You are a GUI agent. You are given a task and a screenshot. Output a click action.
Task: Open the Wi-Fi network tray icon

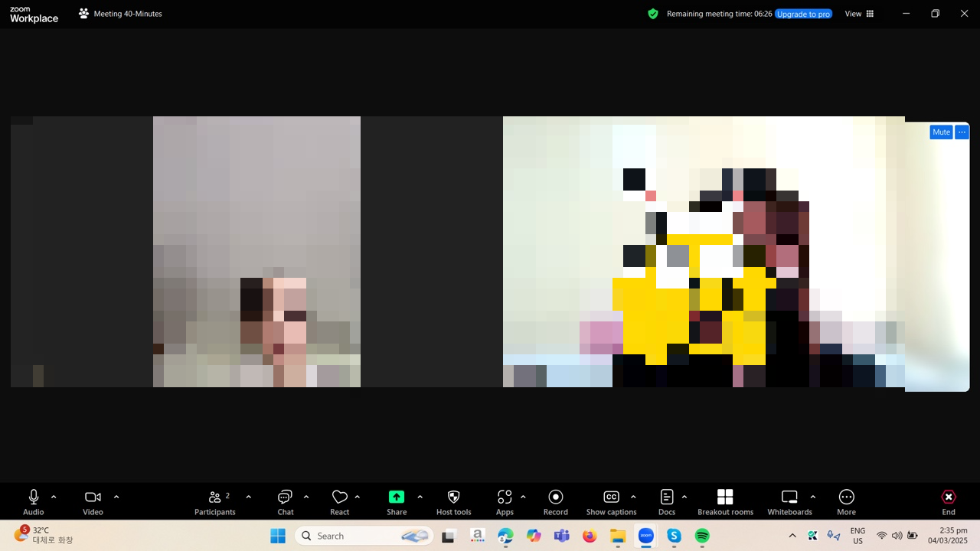pos(882,536)
